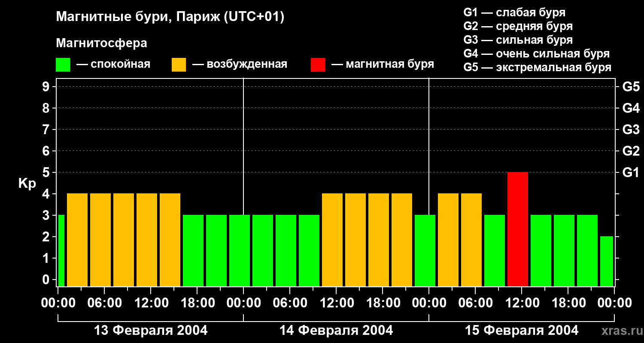Image resolution: width=644 pixels, height=343 pixels.
Task: Click the 06:00 time label above 14 Февраля
Action: coord(290,303)
